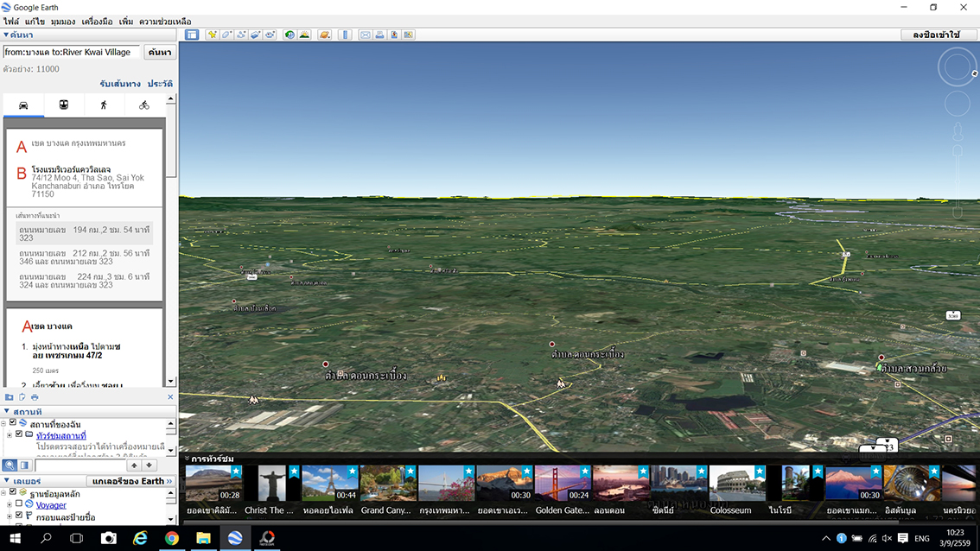Click the move up arrow in Places

pos(134,465)
